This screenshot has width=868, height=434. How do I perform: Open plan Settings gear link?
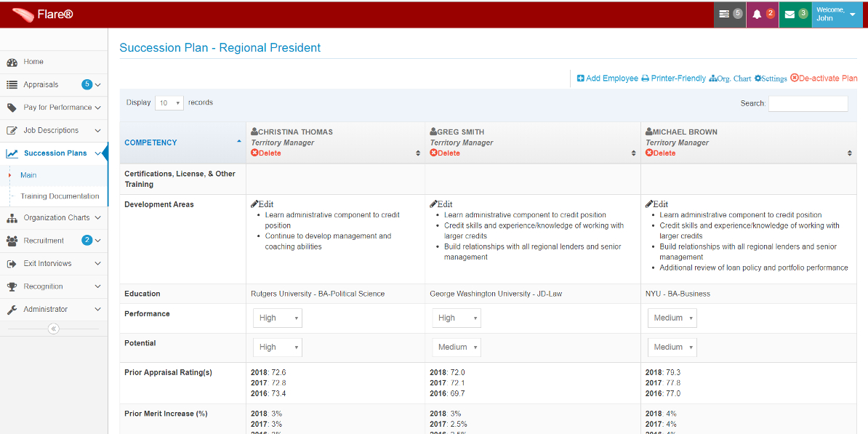click(x=771, y=79)
